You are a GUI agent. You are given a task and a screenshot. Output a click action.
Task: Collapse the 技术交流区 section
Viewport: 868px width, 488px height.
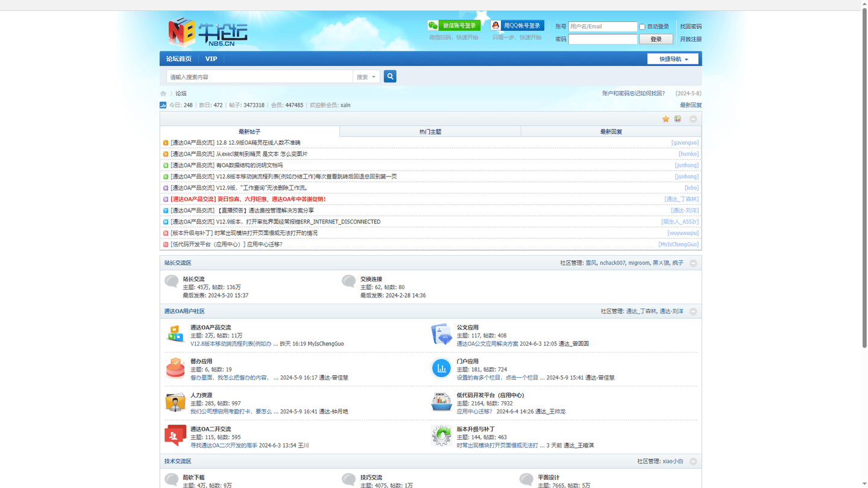tap(693, 461)
